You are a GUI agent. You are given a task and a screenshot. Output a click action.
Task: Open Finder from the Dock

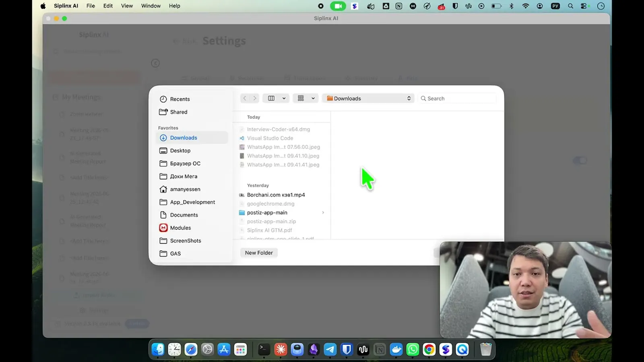tap(158, 349)
